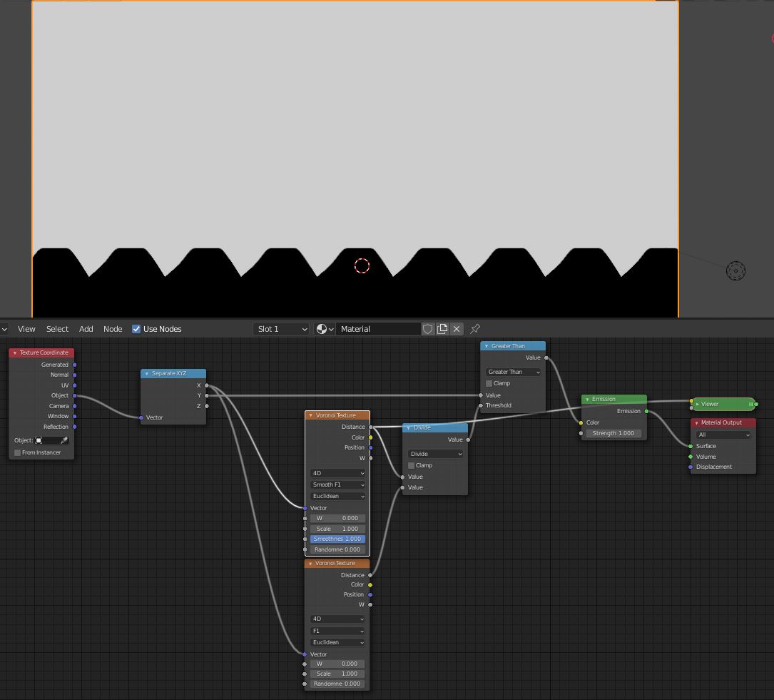
Task: Click the Generated output socket
Action: 74,365
